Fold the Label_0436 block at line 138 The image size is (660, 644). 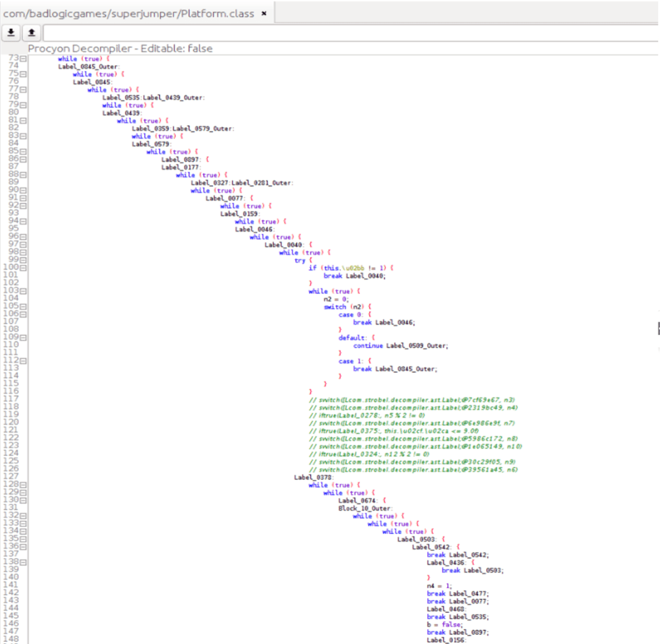[23, 562]
